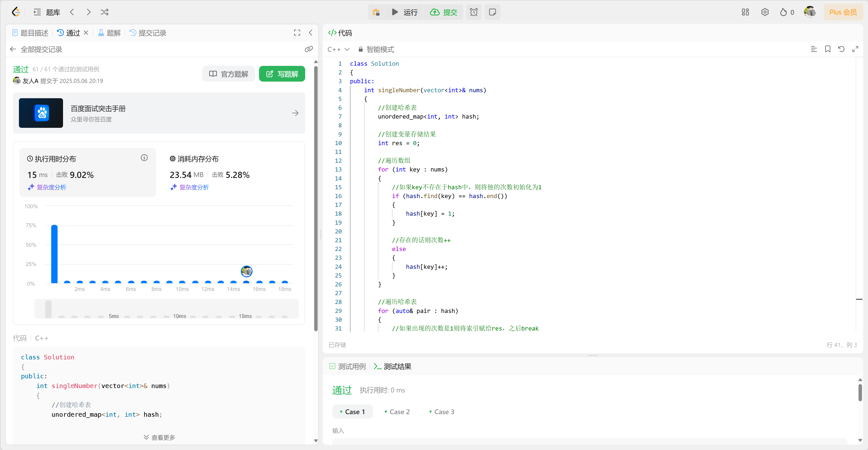This screenshot has height=450, width=868.
Task: Click the alarm timer icon
Action: tap(474, 12)
